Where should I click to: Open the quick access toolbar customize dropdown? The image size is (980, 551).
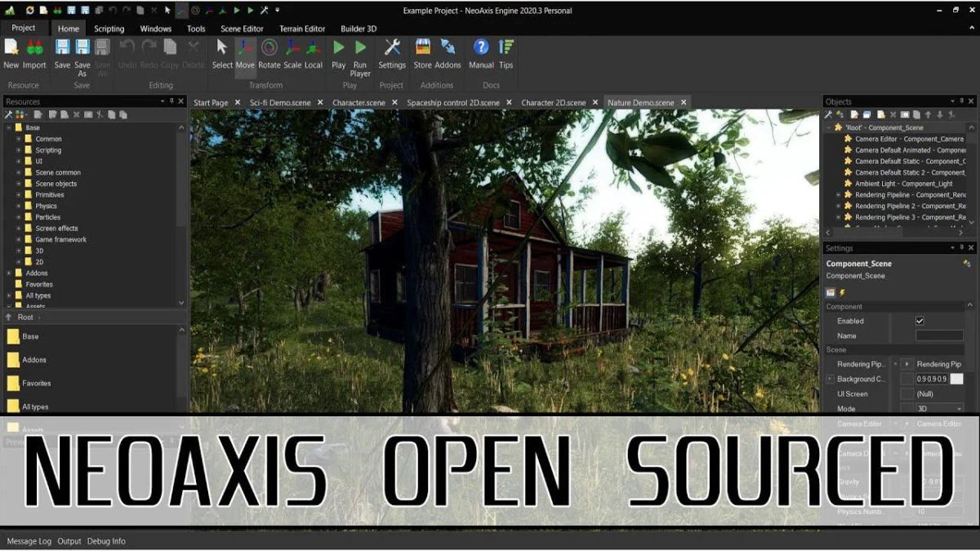(x=277, y=11)
